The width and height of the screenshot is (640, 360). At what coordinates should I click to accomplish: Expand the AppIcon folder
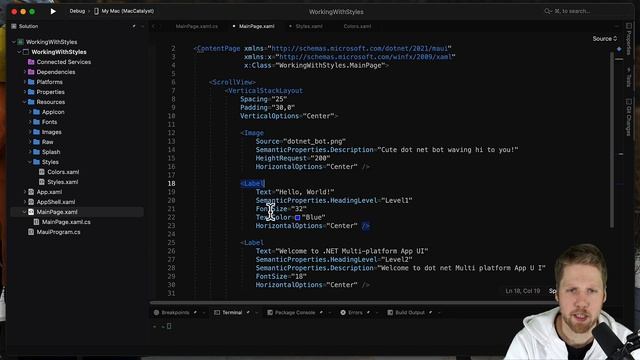coord(30,112)
